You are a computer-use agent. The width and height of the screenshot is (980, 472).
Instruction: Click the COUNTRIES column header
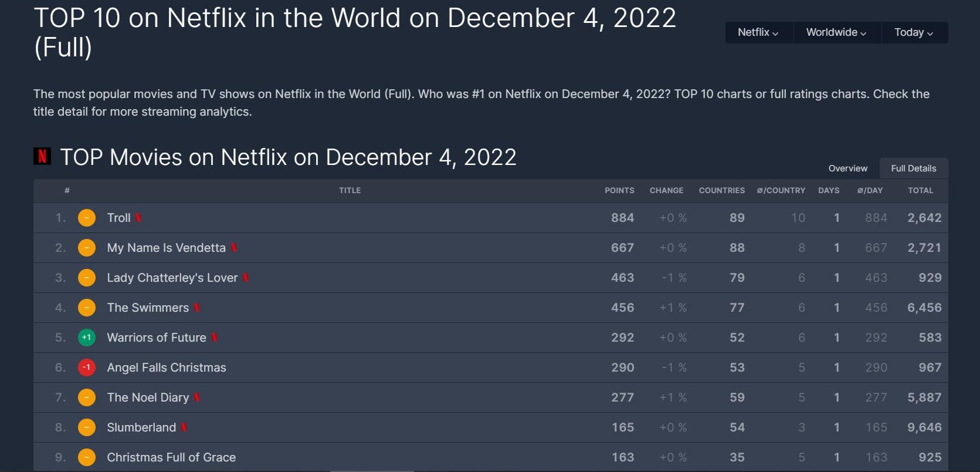[x=721, y=190]
